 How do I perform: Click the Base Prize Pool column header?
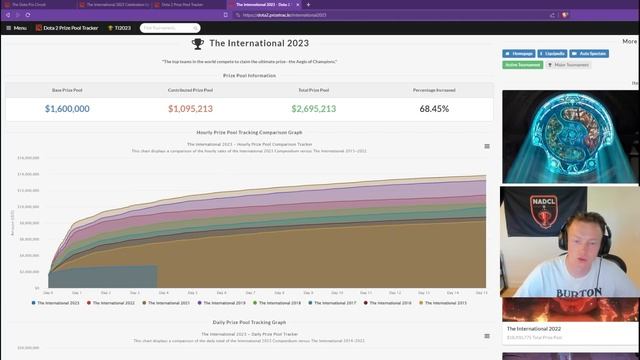[67, 90]
